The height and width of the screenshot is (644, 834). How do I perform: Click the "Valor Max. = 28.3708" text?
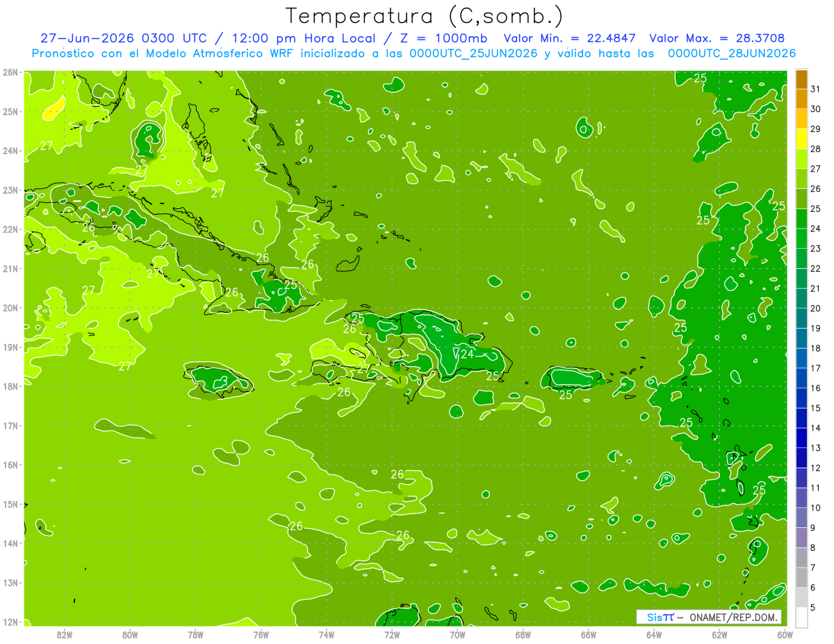(717, 38)
